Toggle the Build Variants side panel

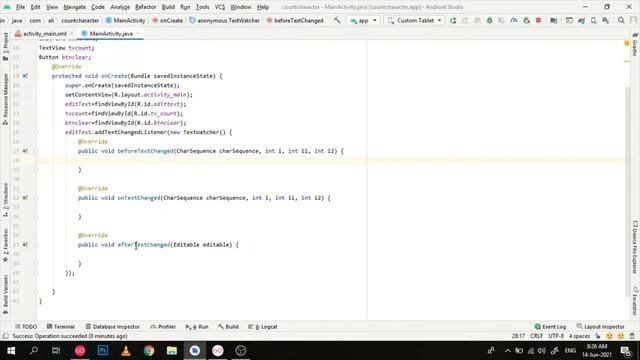(x=5, y=294)
